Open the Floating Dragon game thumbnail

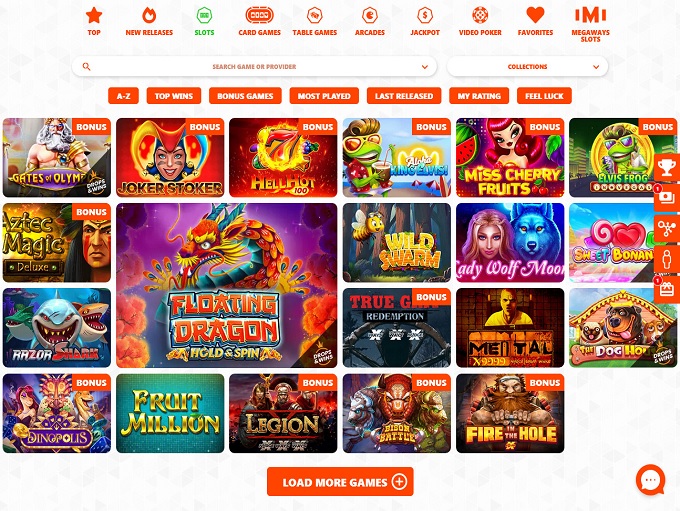coord(226,285)
